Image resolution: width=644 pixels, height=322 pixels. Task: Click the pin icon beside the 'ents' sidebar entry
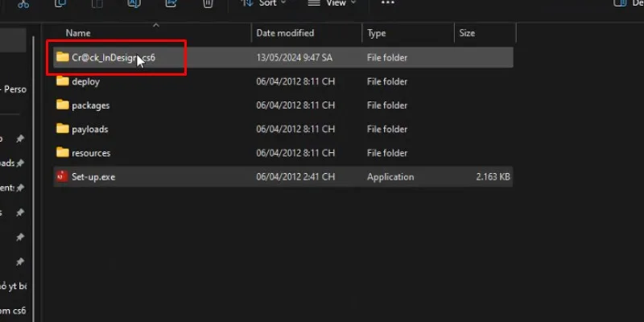[20, 188]
